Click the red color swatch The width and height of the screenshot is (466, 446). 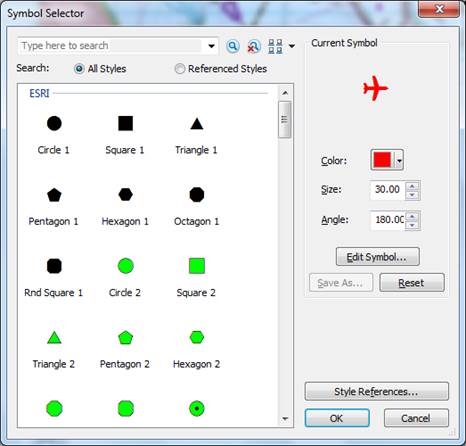pyautogui.click(x=382, y=160)
